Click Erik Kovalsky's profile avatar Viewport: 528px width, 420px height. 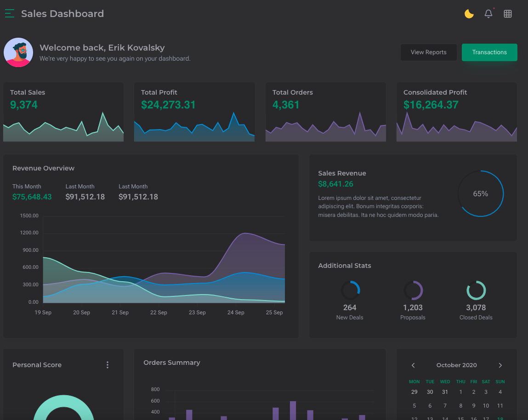(x=18, y=52)
